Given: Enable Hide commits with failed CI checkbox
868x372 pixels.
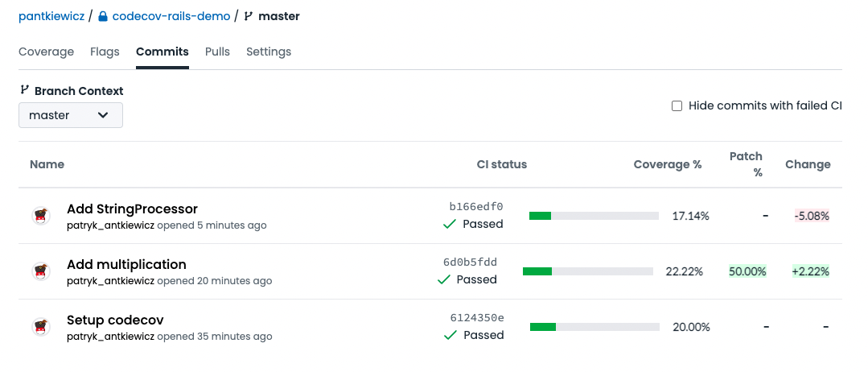Looking at the screenshot, I should [677, 105].
